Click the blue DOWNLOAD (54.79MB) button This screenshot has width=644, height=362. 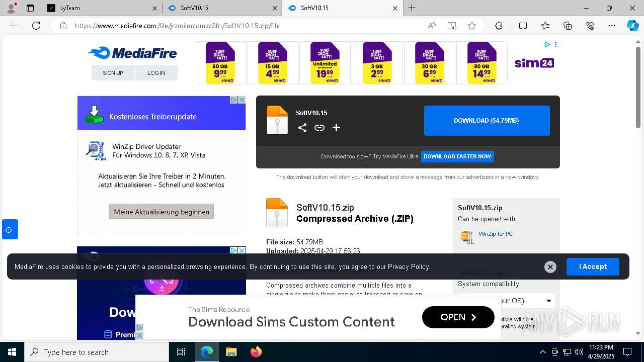(487, 121)
